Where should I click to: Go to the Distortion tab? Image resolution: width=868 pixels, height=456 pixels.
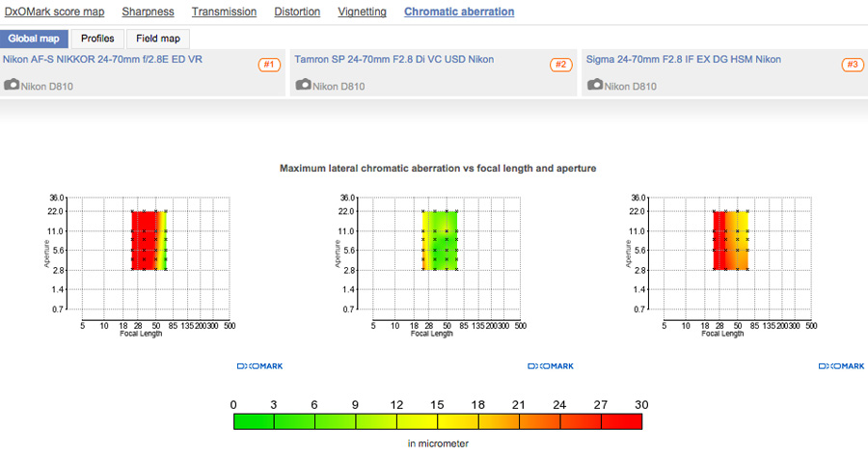(297, 12)
